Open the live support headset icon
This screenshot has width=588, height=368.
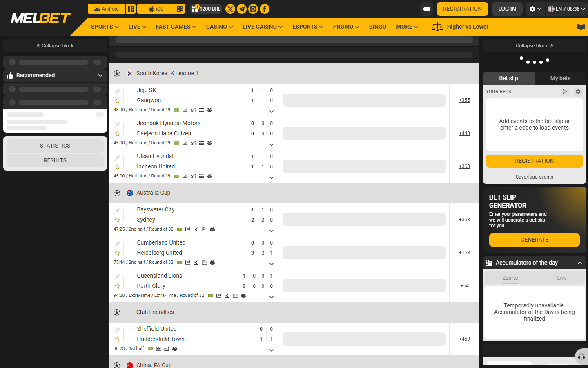[581, 357]
